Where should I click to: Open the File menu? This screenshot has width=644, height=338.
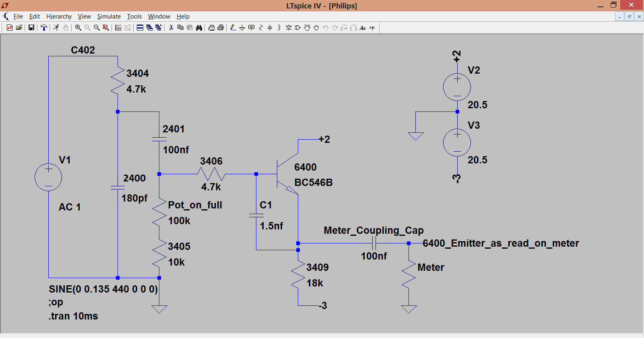18,16
